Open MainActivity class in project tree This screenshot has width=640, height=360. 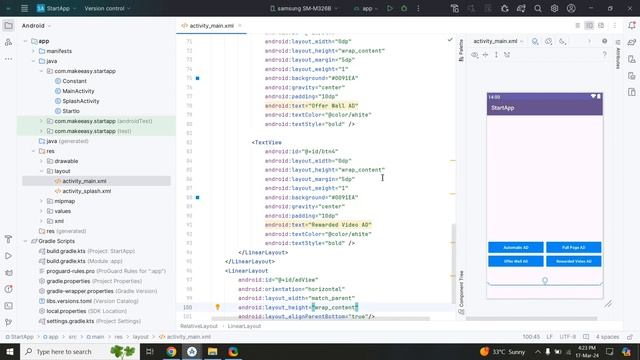78,91
